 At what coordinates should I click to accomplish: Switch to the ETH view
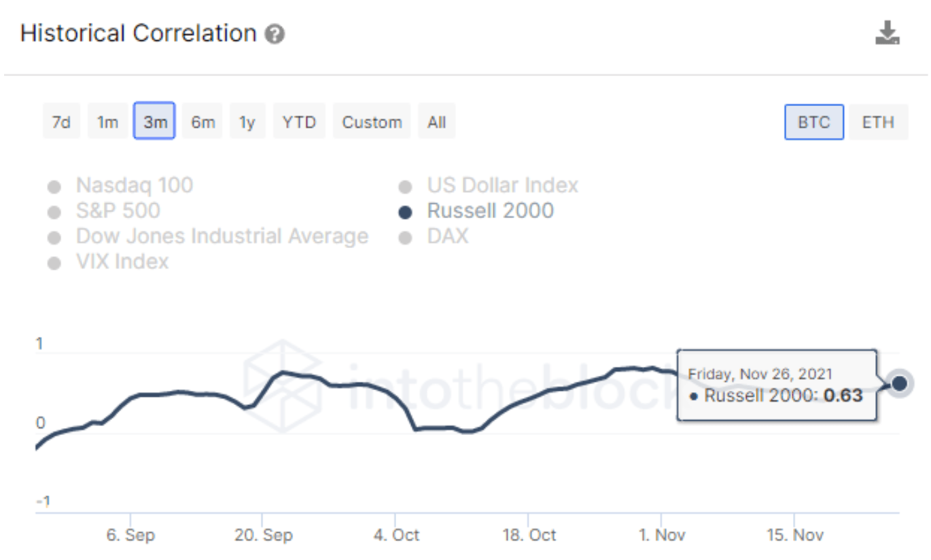(x=879, y=122)
